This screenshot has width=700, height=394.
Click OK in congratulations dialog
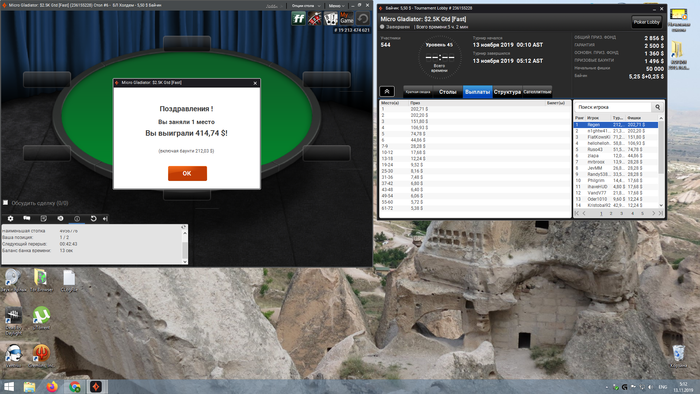[187, 173]
